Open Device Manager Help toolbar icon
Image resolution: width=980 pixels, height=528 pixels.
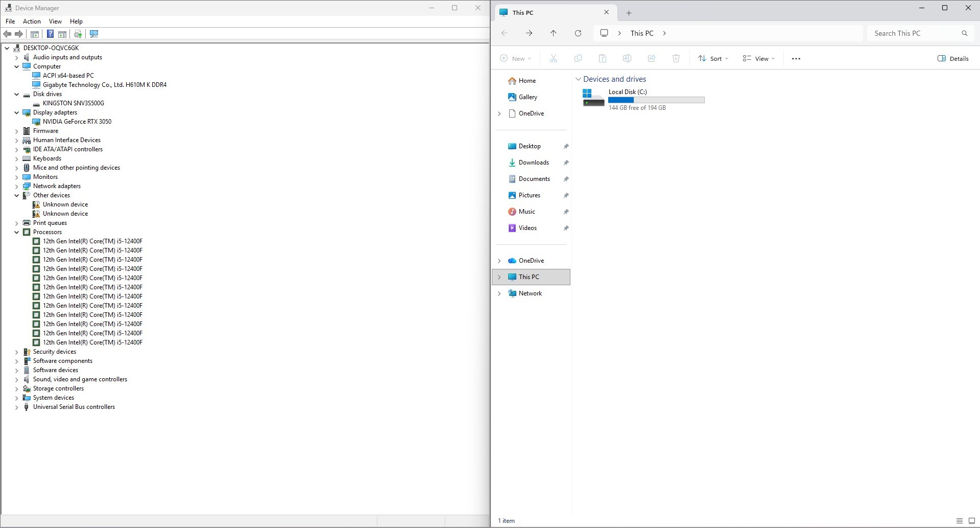[x=50, y=34]
